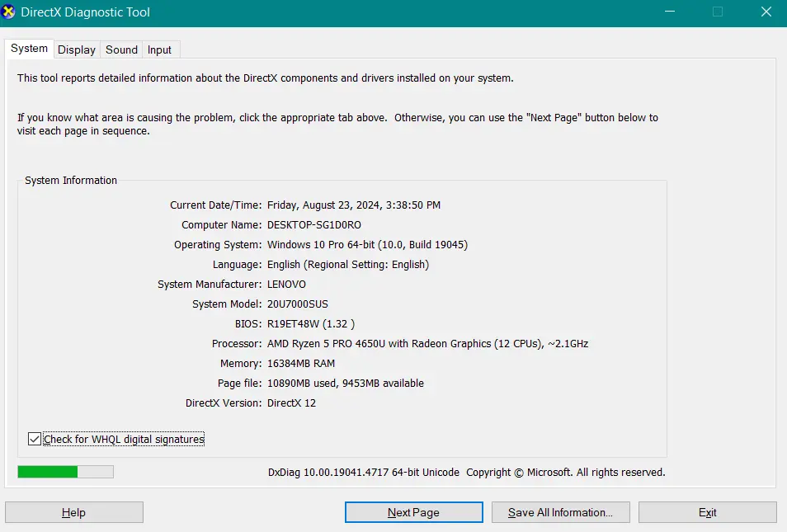This screenshot has height=532, width=787.
Task: Click Save All Information button
Action: 560,512
